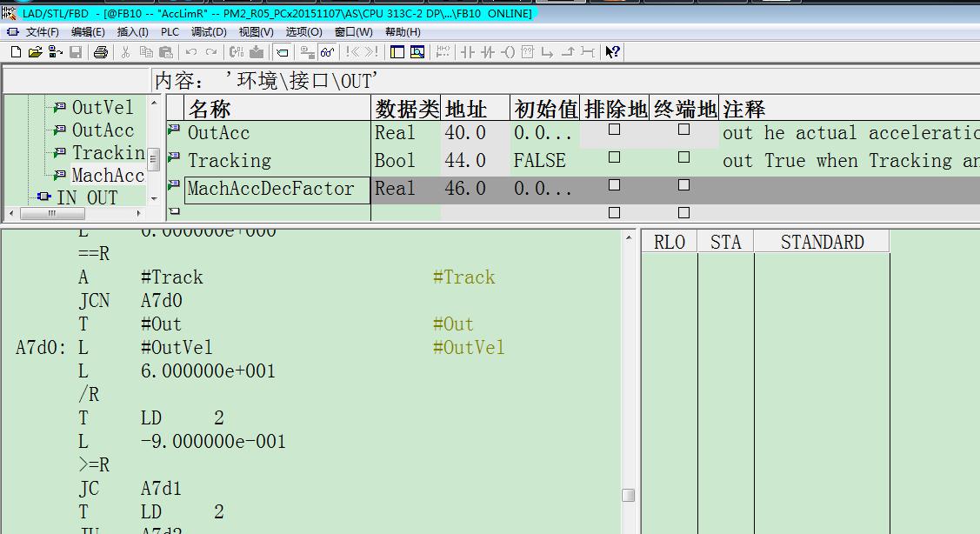
Task: Insert a normally closed contact
Action: pyautogui.click(x=488, y=52)
